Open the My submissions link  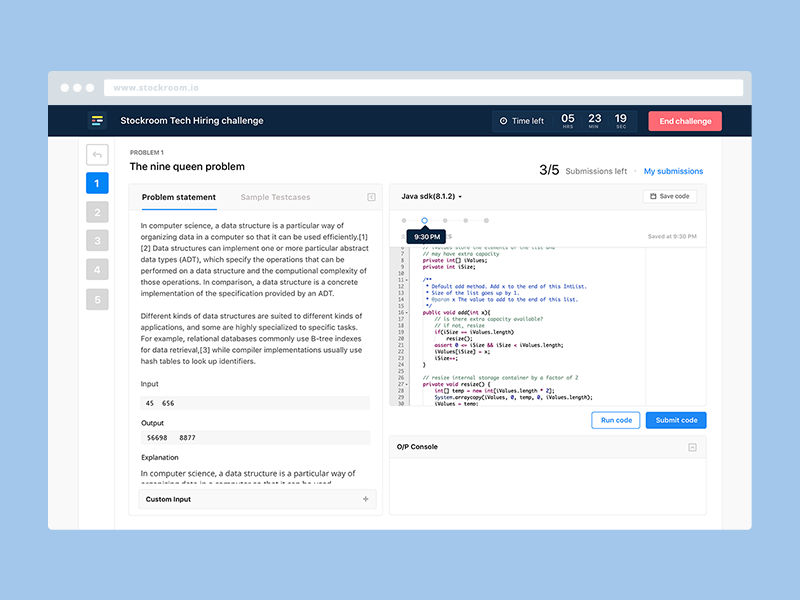673,171
